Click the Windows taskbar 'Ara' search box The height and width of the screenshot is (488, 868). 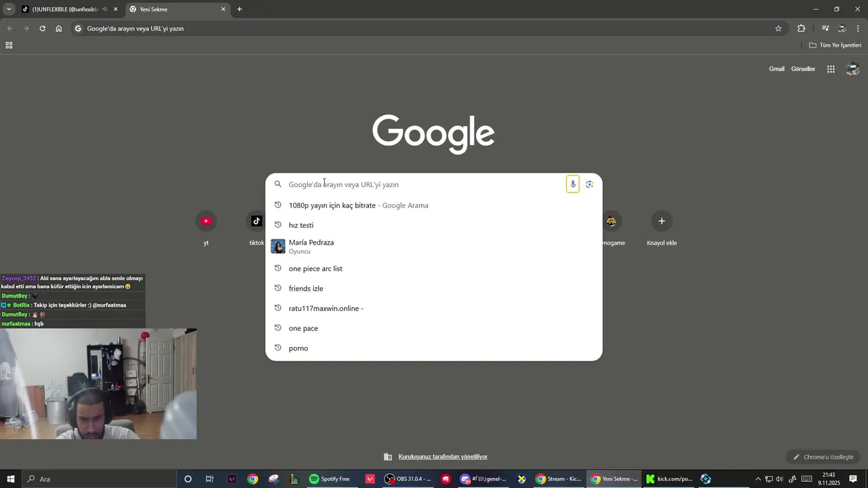[98, 479]
